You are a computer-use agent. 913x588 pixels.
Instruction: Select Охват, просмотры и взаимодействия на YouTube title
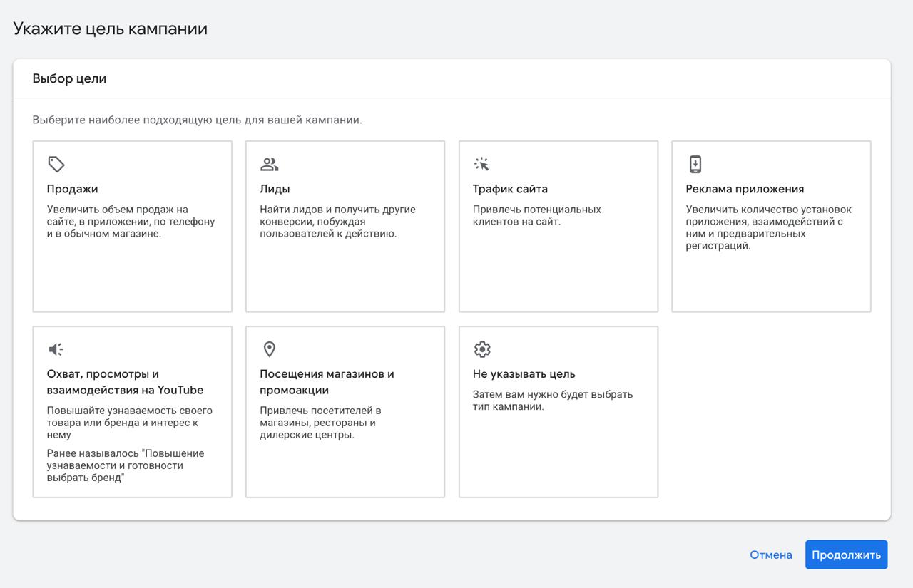(125, 382)
